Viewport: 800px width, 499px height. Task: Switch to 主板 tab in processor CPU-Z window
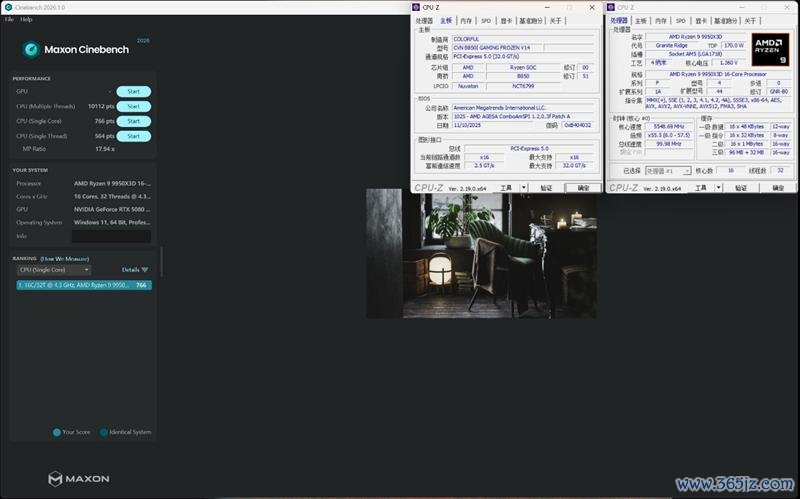click(641, 21)
